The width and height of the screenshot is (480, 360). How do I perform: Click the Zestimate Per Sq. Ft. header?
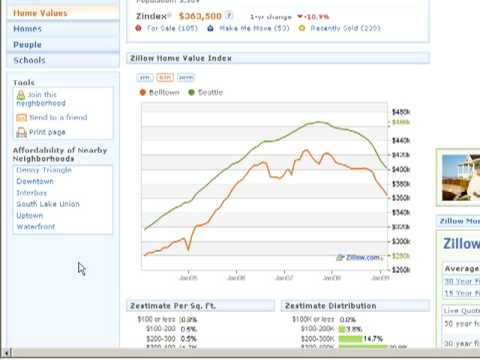tap(201, 306)
